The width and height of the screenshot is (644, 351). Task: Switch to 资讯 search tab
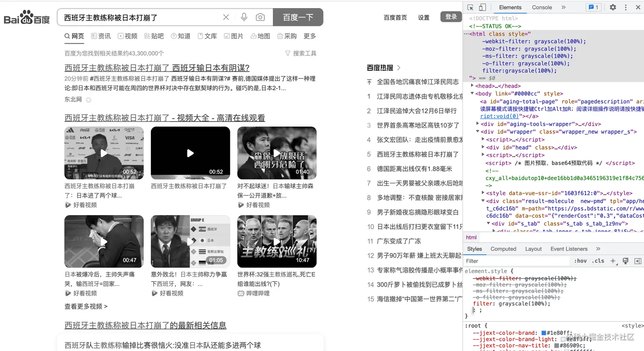tap(101, 36)
